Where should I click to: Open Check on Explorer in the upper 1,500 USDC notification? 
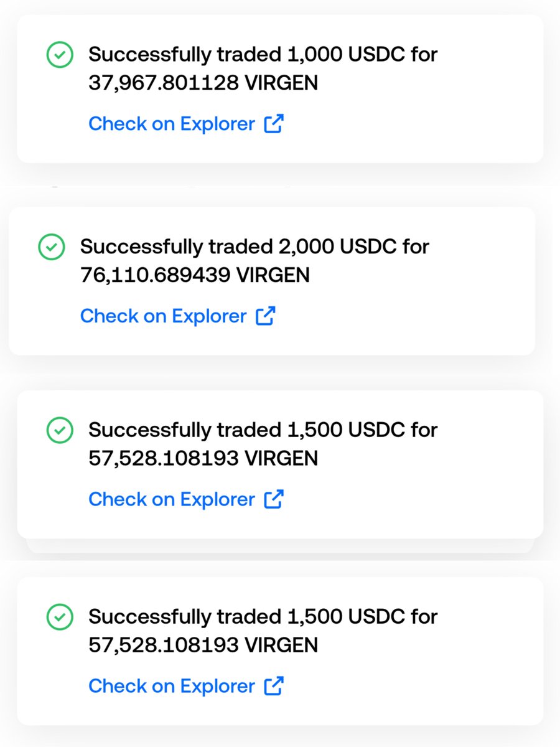pyautogui.click(x=172, y=499)
